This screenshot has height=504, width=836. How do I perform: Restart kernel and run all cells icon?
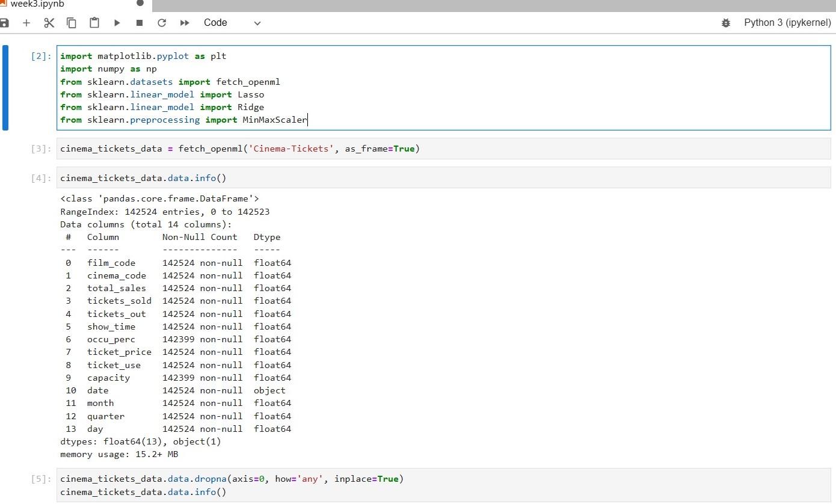[185, 23]
